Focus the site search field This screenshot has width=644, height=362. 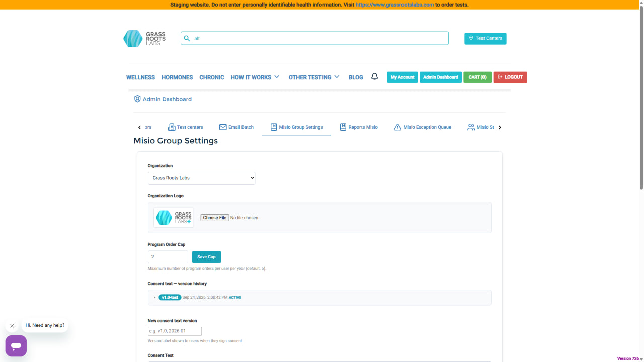(x=314, y=38)
